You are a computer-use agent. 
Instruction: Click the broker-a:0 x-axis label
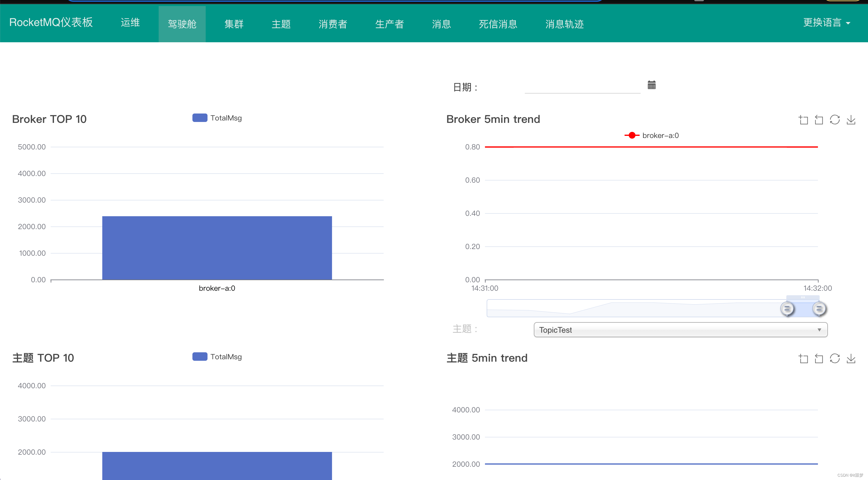(217, 288)
